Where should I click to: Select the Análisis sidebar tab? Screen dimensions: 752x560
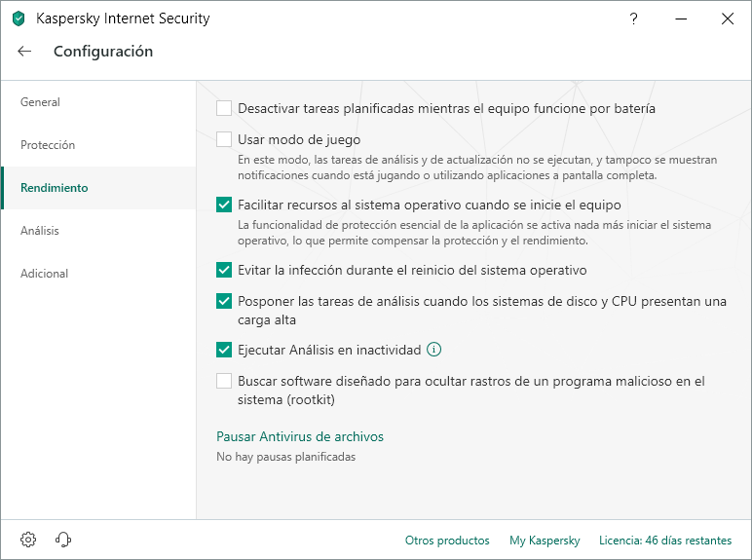(40, 231)
